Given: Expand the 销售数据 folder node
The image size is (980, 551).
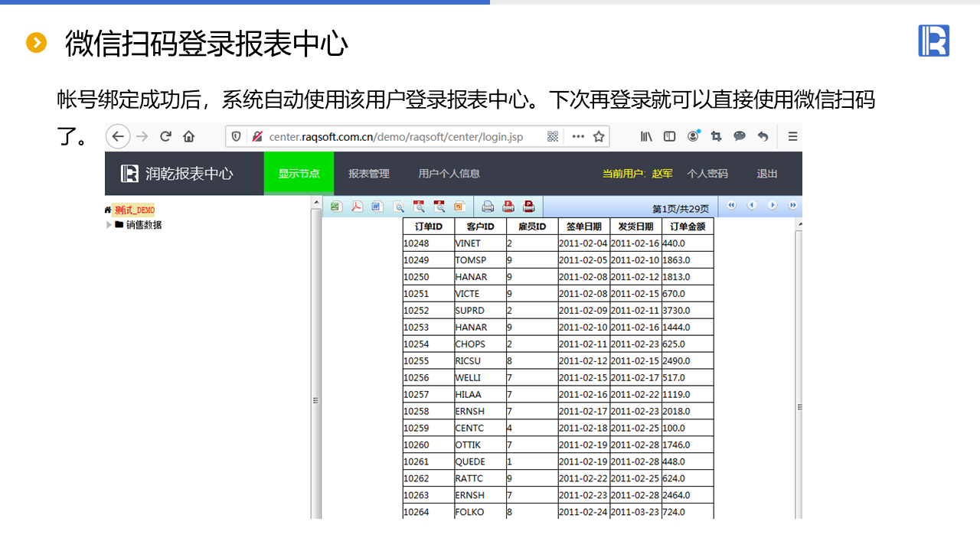Looking at the screenshot, I should 109,225.
